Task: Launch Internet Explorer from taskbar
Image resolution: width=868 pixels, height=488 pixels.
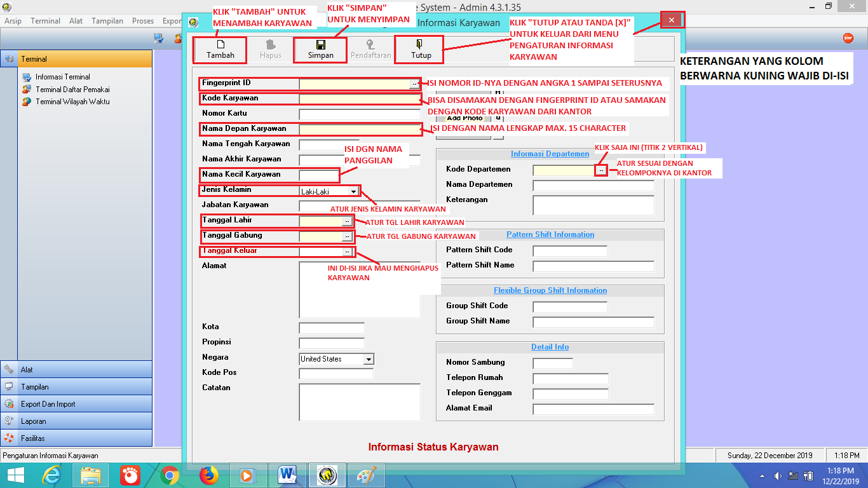Action: pos(52,475)
